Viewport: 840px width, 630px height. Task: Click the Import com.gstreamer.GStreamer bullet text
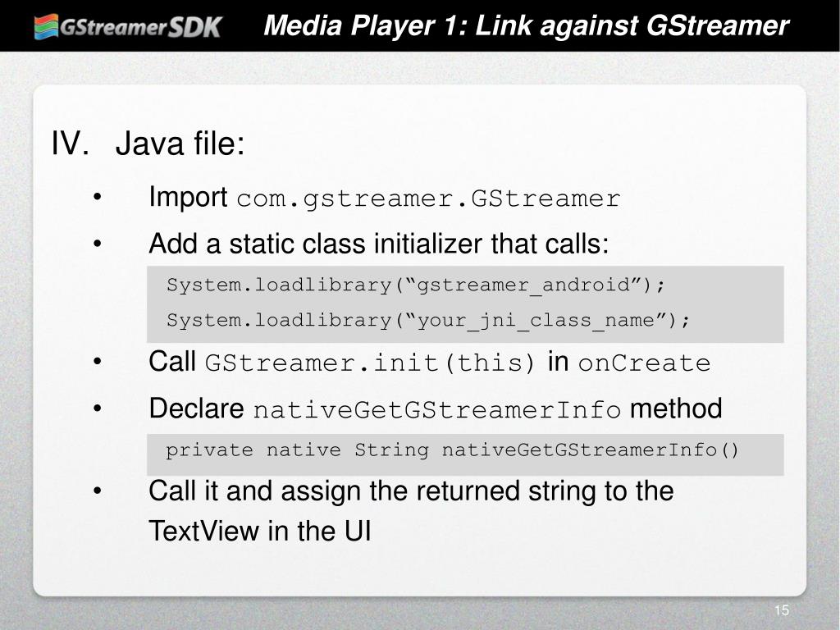(385, 198)
